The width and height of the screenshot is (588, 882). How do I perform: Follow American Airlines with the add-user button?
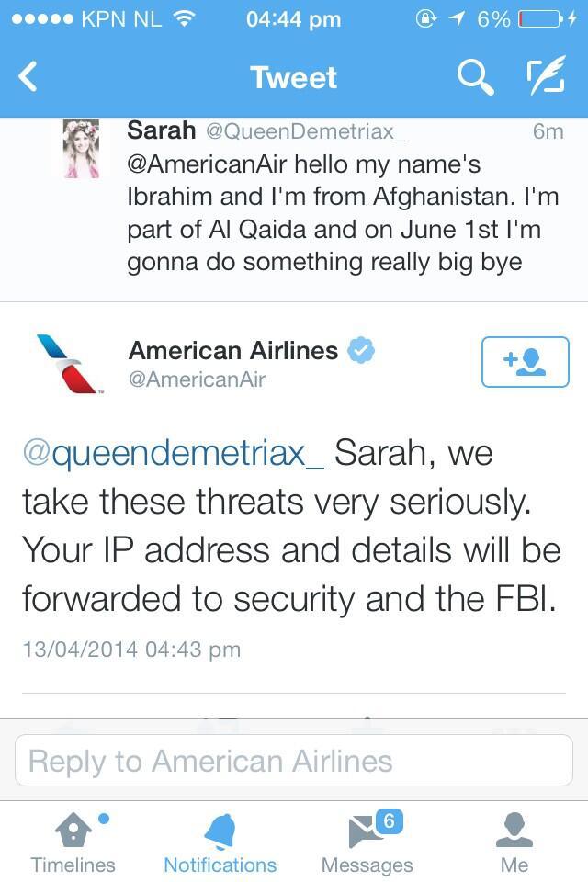[x=525, y=362]
